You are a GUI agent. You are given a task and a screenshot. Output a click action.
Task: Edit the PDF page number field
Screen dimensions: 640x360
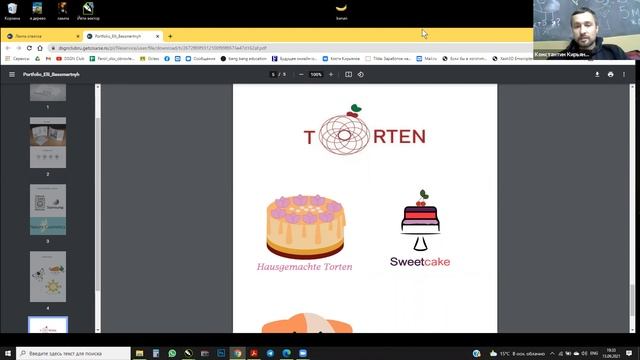(273, 75)
